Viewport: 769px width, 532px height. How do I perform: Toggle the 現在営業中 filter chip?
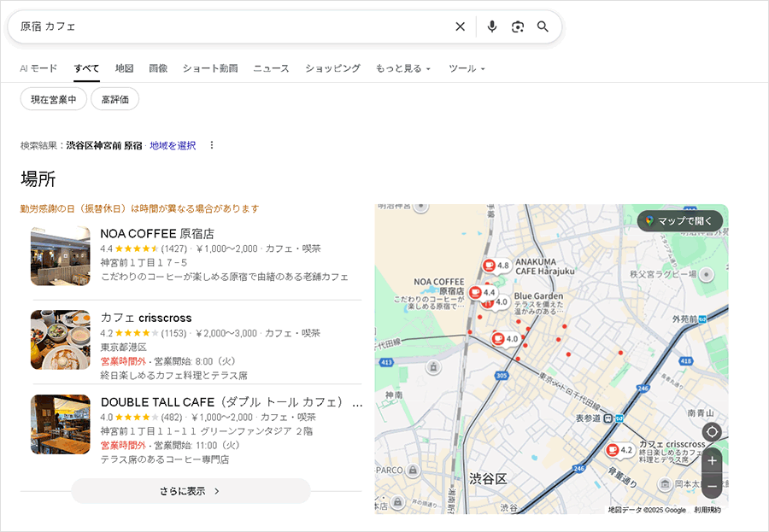tap(54, 99)
